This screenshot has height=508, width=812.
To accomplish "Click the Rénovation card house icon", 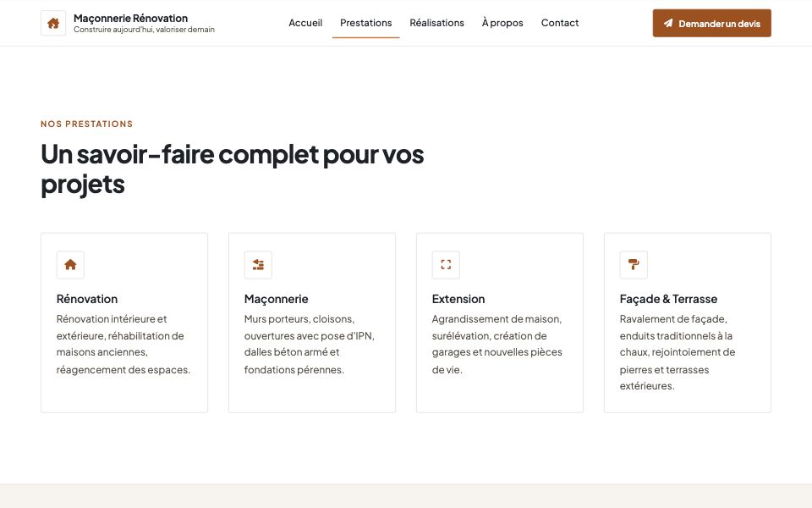I will click(70, 265).
